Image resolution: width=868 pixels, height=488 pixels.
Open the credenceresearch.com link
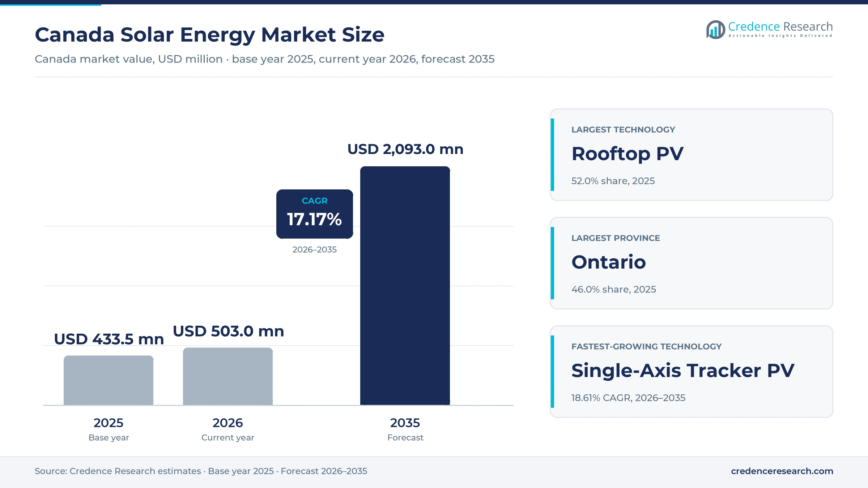click(x=782, y=471)
